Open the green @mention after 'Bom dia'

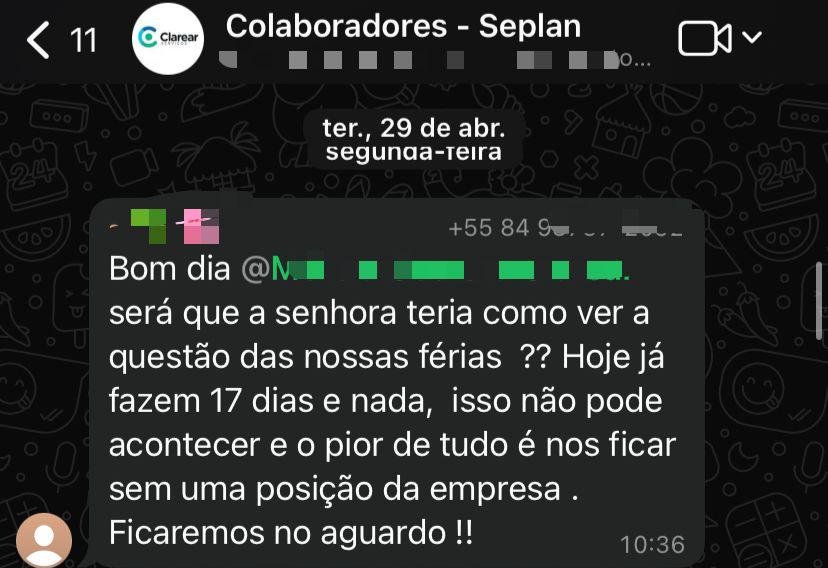435,269
